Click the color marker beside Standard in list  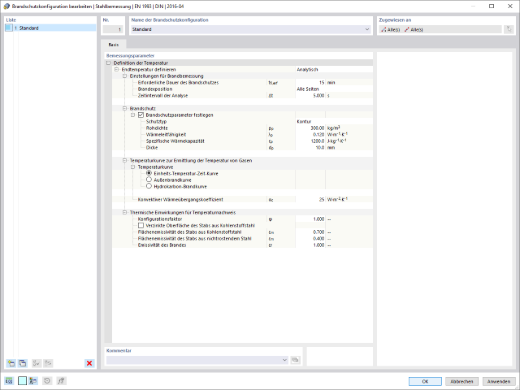click(9, 28)
